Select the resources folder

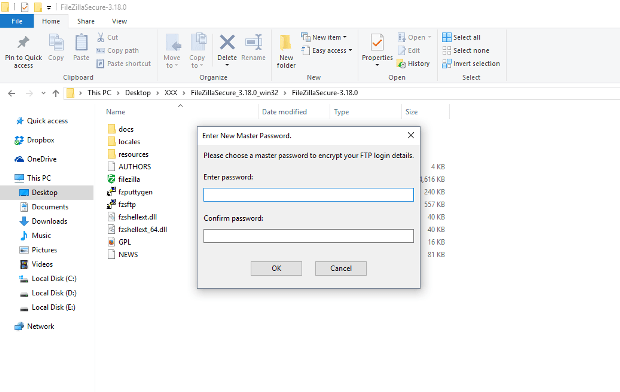click(129, 154)
